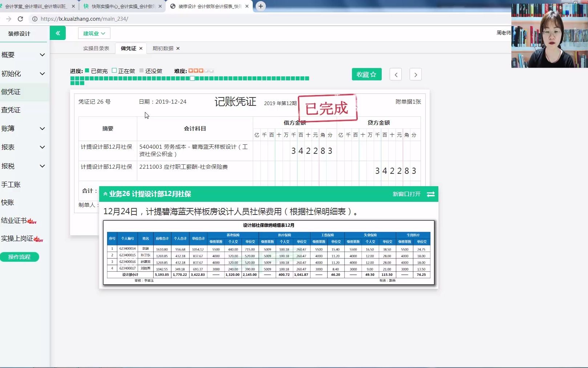The width and height of the screenshot is (588, 368).
Task: Toggle the 已做完 progress legend square
Action: point(87,71)
